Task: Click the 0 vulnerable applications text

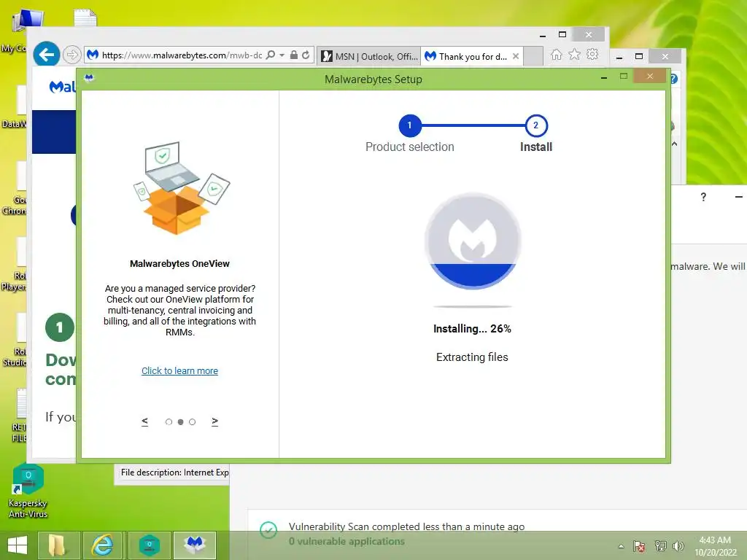Action: (347, 542)
